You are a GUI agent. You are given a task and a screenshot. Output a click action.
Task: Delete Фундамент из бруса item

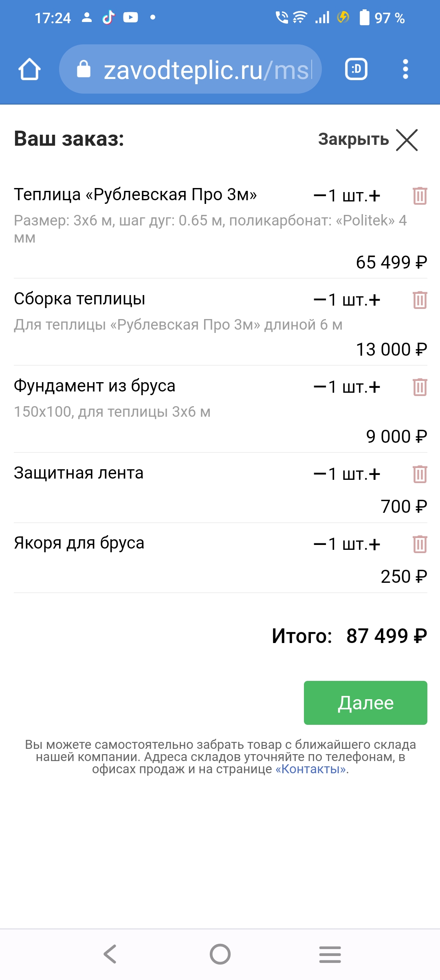(x=420, y=387)
